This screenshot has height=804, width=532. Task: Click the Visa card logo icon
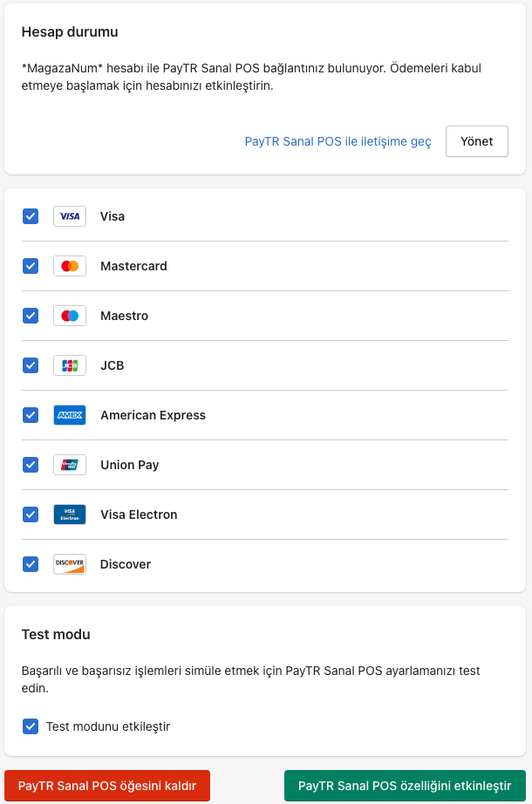coord(70,216)
